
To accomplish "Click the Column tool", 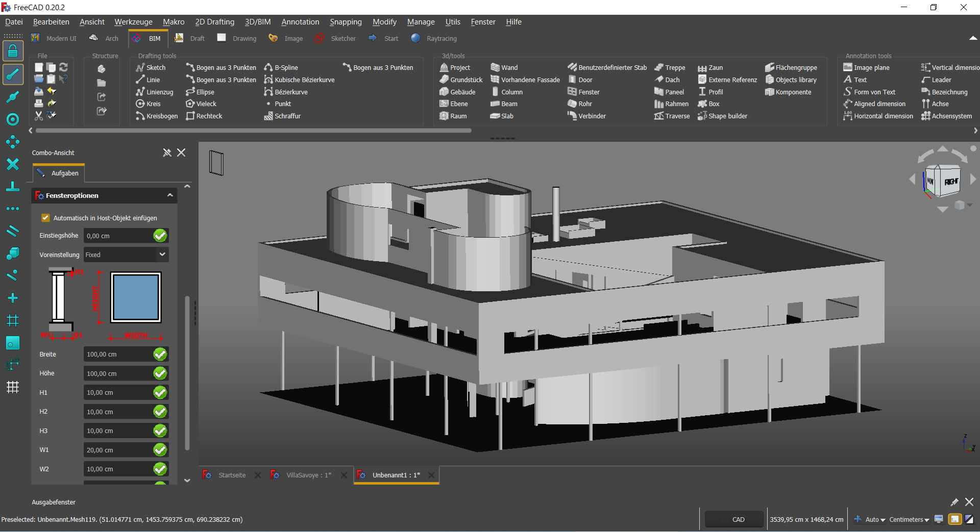I will pyautogui.click(x=506, y=92).
